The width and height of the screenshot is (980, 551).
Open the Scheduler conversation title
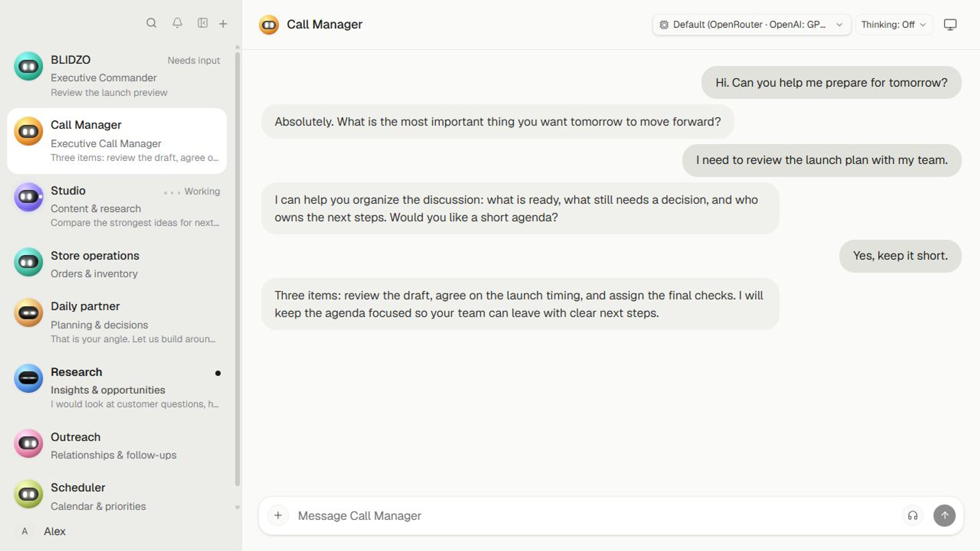78,487
